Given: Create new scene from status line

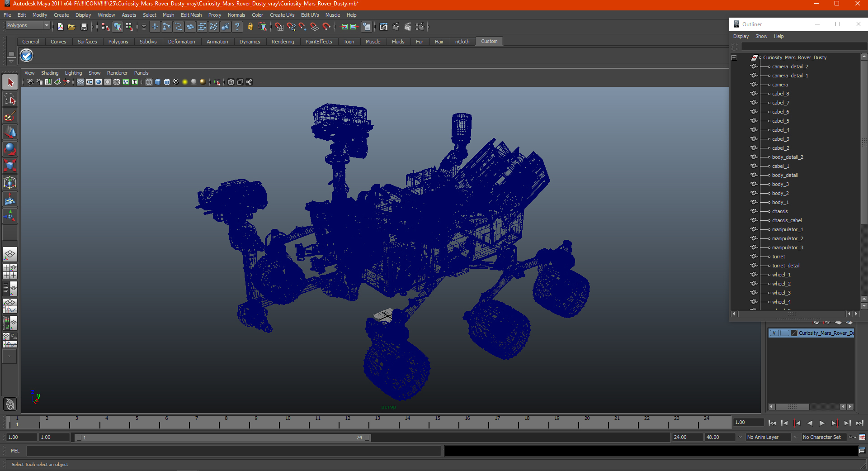Looking at the screenshot, I should click(x=61, y=27).
